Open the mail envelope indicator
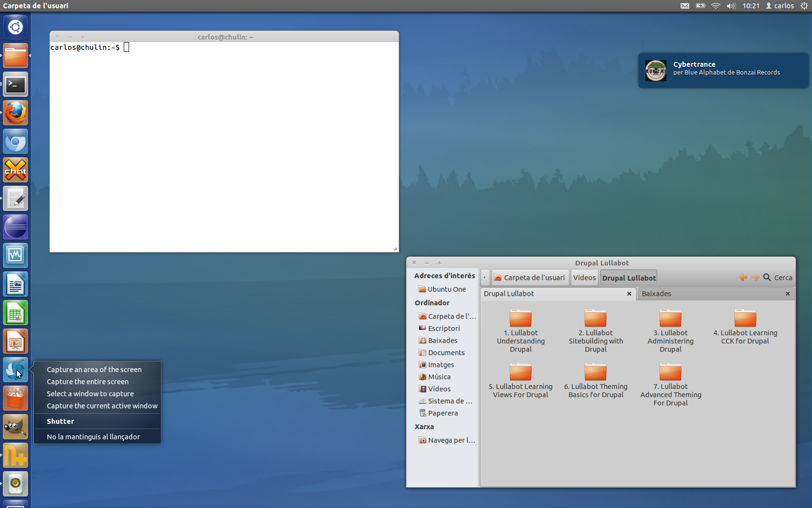Screen dimensions: 812x508 point(684,5)
